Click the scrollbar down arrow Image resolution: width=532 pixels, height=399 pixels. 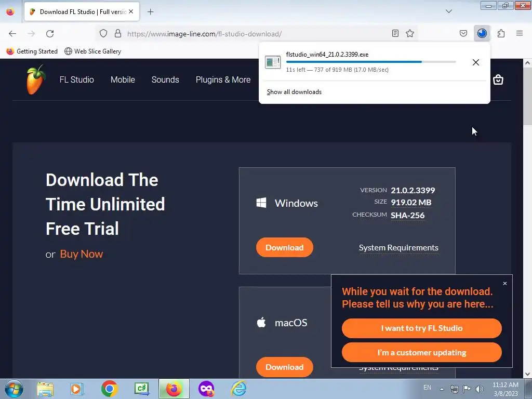528,374
